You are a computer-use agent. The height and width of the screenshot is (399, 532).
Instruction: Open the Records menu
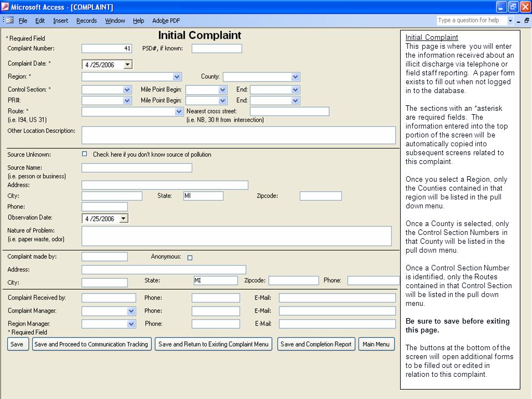(86, 21)
